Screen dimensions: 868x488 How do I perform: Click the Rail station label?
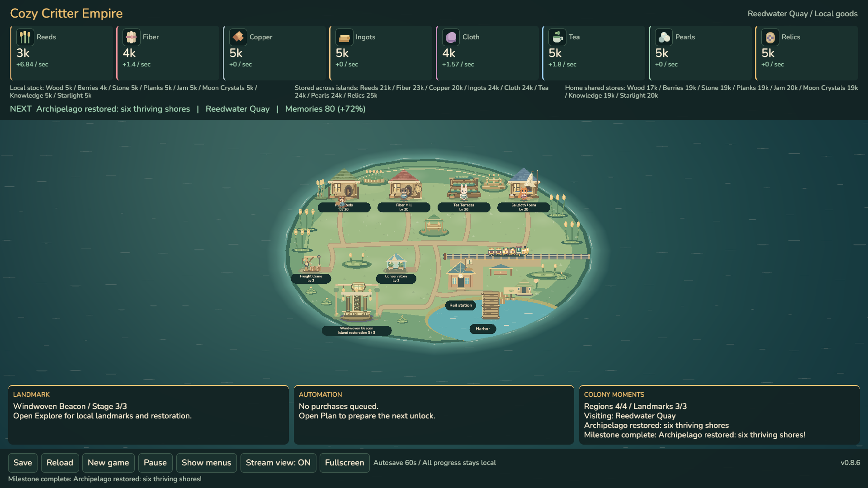coord(461,305)
